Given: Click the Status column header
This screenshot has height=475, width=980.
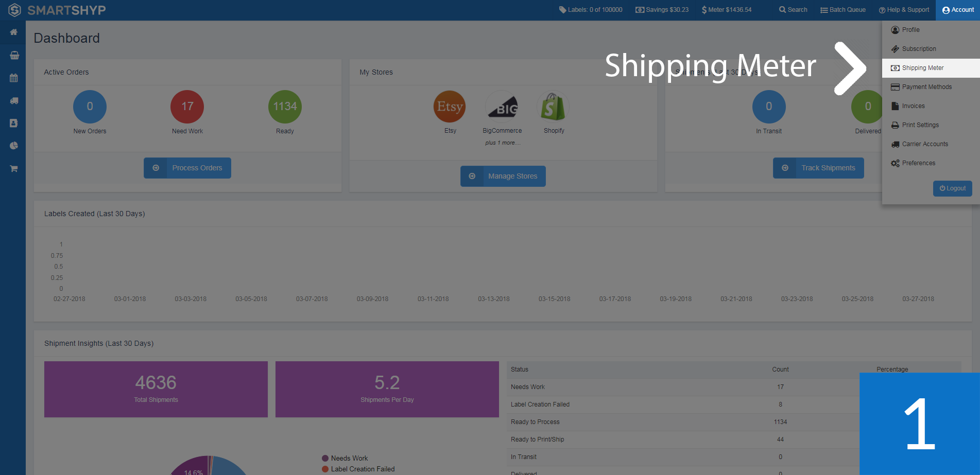Looking at the screenshot, I should click(520, 370).
